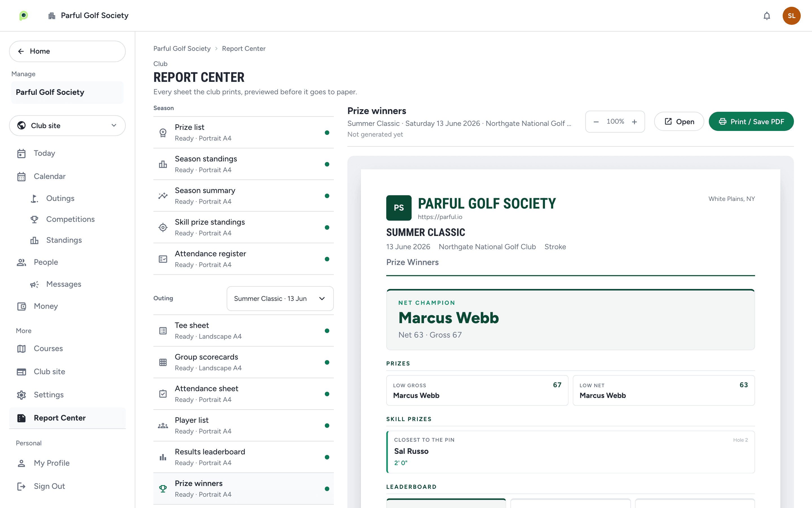
Task: Click 'White Plains, NY' text in preview
Action: 731,199
